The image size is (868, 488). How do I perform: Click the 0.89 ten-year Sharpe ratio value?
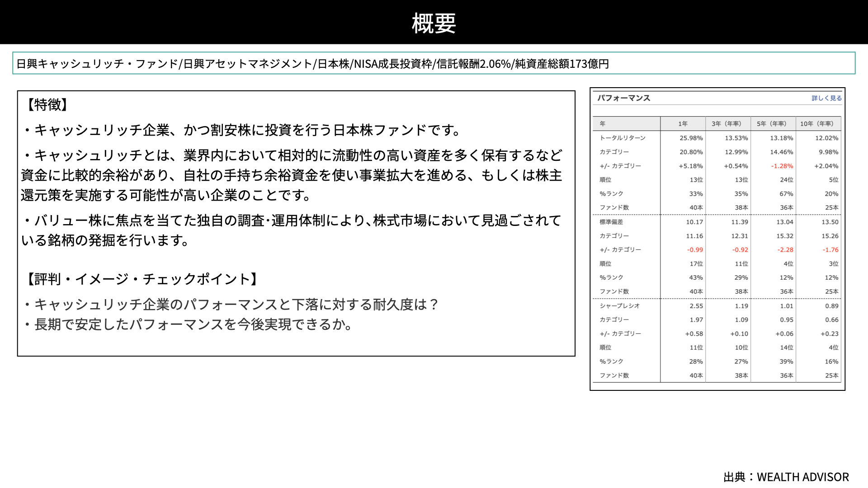coord(832,306)
